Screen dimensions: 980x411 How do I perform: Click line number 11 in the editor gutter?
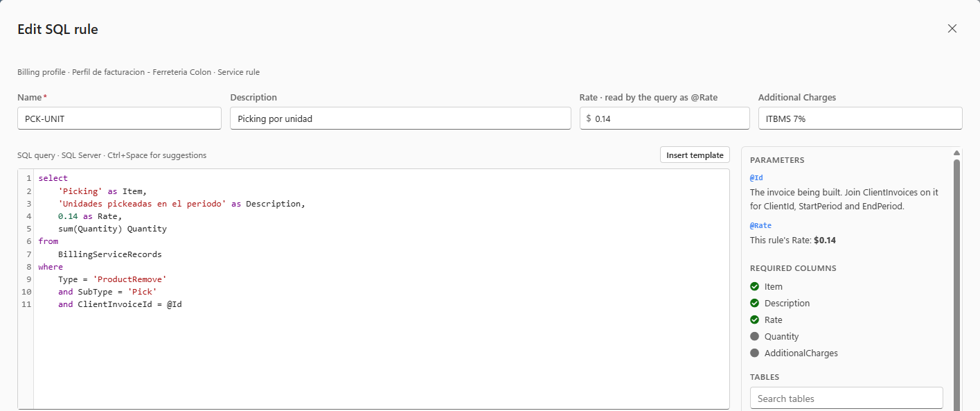[27, 304]
